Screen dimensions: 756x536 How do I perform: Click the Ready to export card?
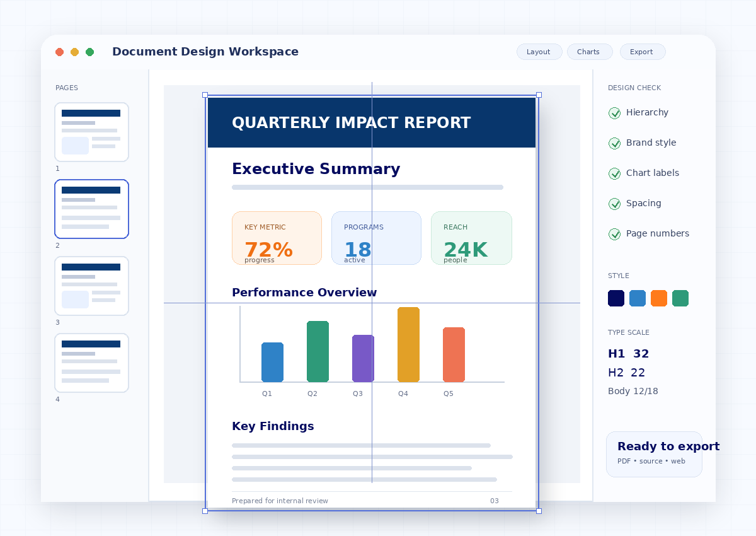[x=654, y=454]
